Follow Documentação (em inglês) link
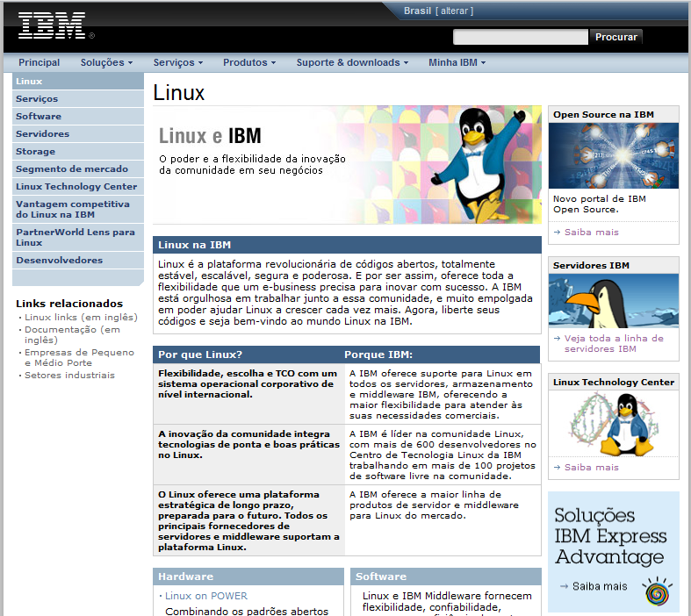 pyautogui.click(x=72, y=334)
